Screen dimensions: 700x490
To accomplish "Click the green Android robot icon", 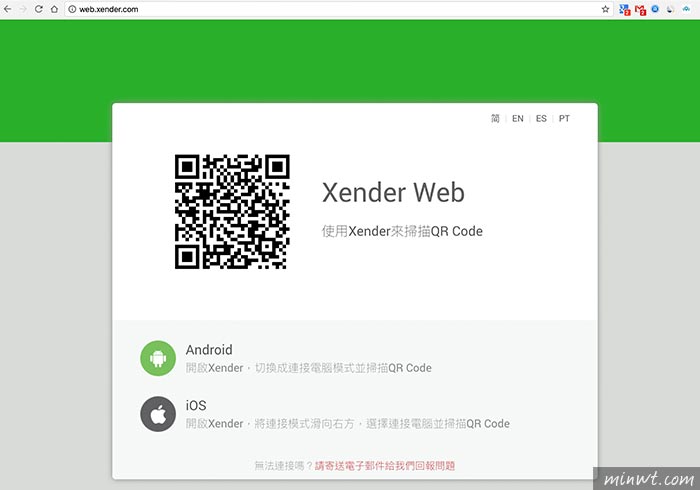I will click(158, 358).
